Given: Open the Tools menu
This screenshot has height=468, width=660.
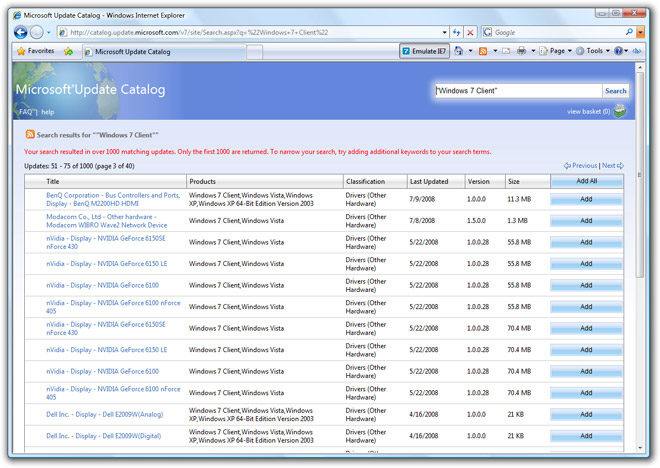Looking at the screenshot, I should pos(593,51).
